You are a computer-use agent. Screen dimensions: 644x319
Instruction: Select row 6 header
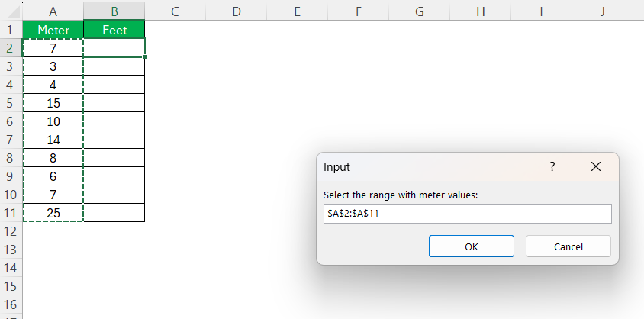pyautogui.click(x=11, y=121)
